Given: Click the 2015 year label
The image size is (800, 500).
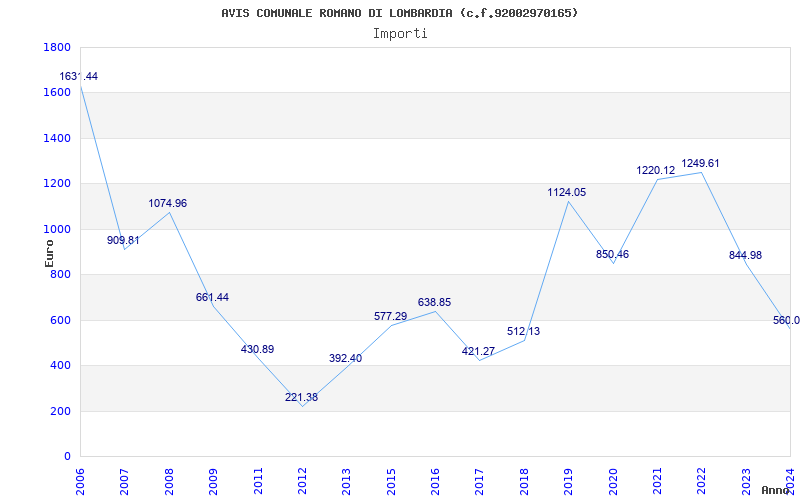Looking at the screenshot, I should 391,482.
